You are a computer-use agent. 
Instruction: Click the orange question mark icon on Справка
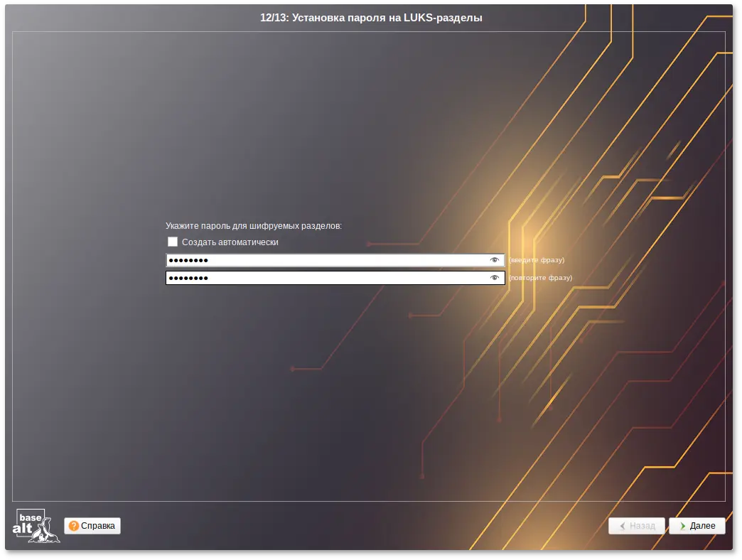(x=74, y=526)
